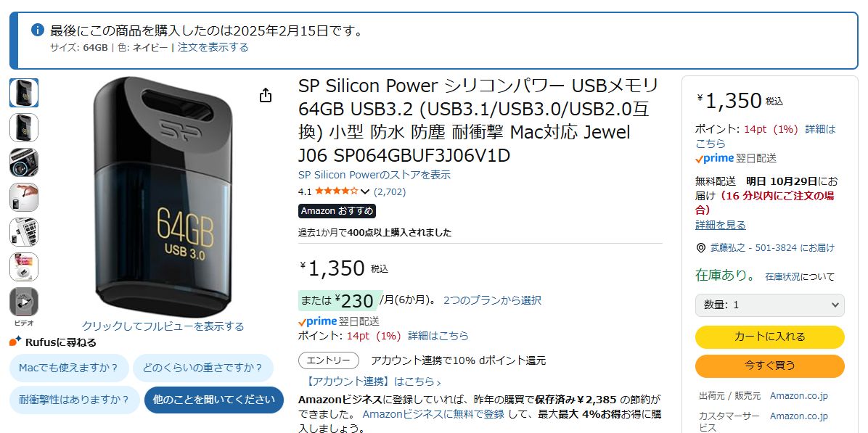Open the 数量 quantity dropdown
868x433 pixels.
pos(769,305)
